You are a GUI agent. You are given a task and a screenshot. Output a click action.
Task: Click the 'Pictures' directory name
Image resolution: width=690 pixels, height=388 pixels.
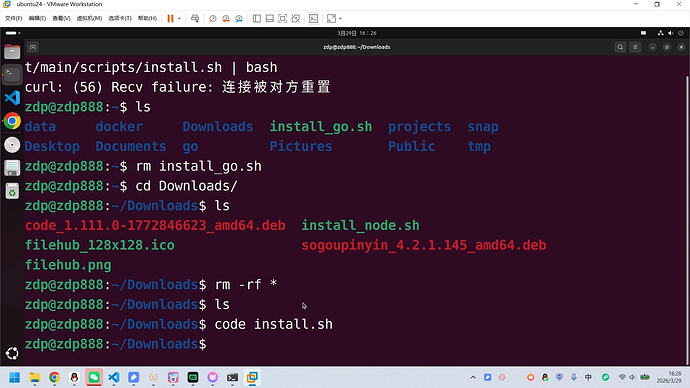[301, 146]
